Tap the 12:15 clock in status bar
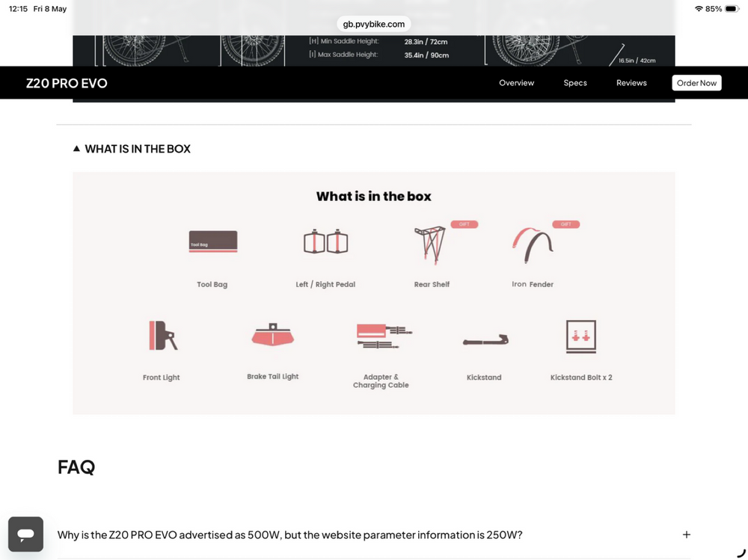The image size is (748, 560). click(18, 8)
